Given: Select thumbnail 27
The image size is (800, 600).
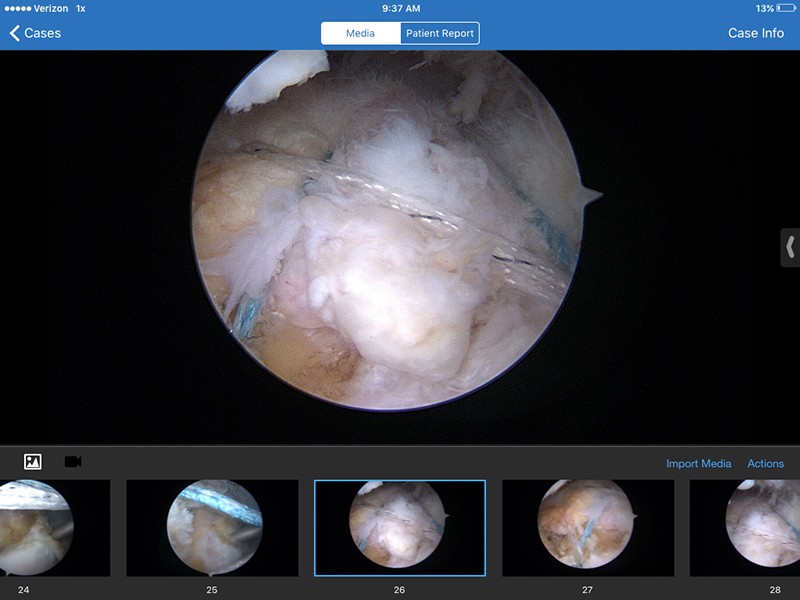Looking at the screenshot, I should tap(588, 528).
